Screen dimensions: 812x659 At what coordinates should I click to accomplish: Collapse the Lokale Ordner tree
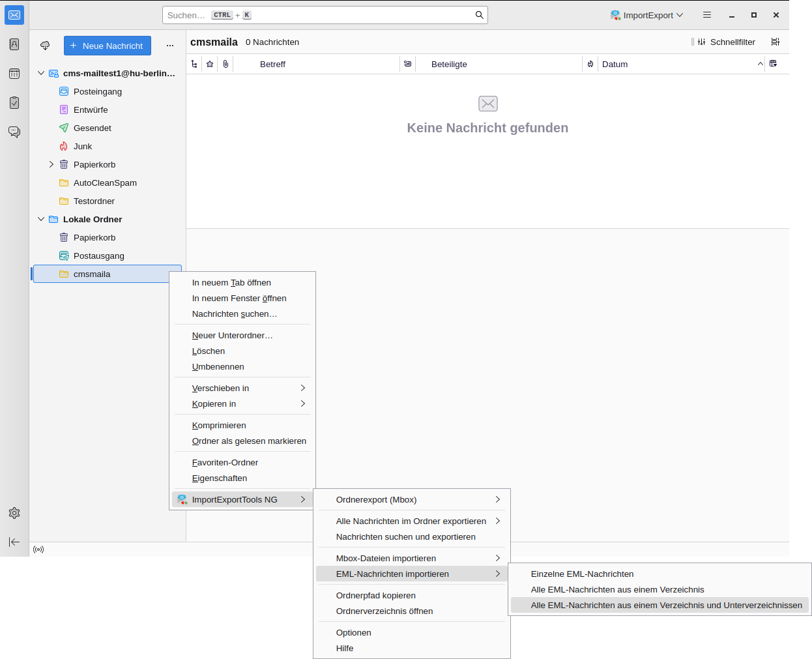coord(41,219)
